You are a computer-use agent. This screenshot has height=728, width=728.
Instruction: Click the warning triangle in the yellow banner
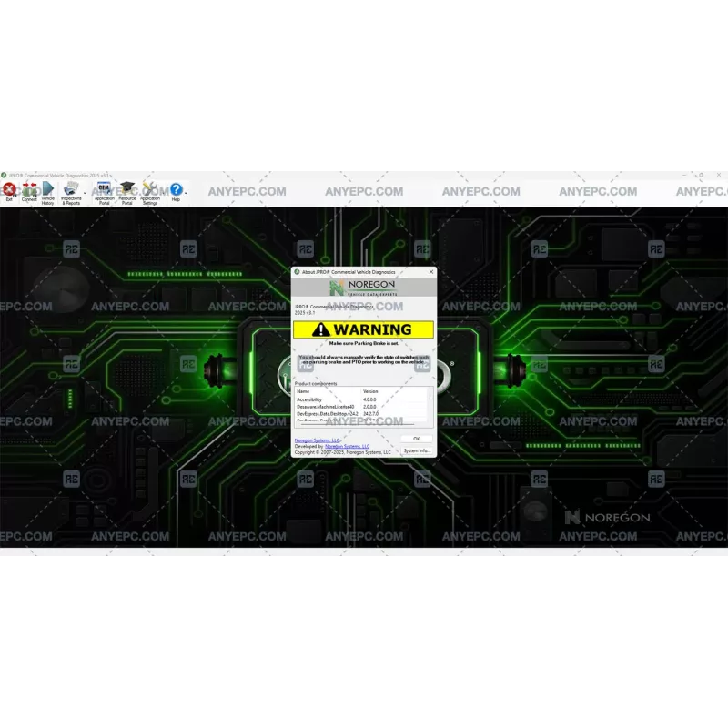(320, 329)
